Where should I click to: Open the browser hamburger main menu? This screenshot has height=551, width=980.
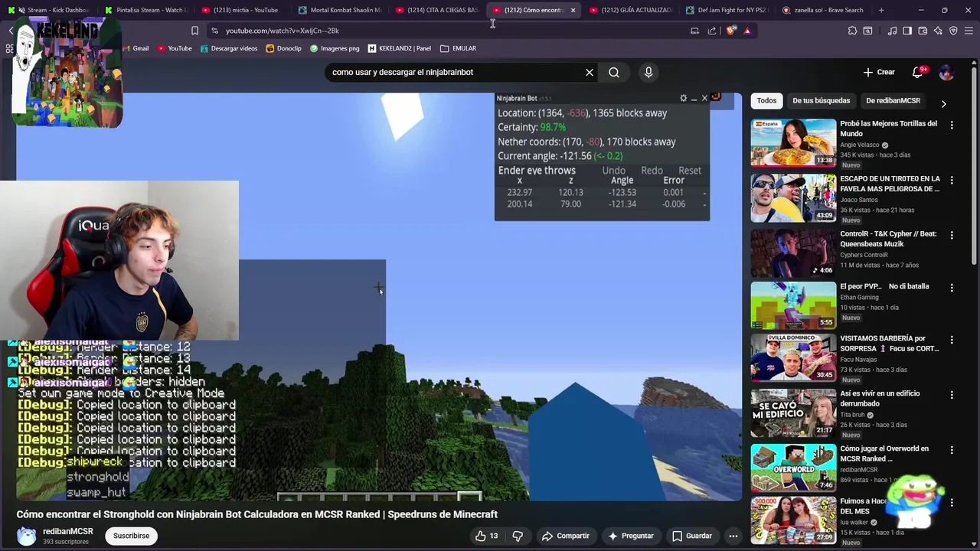click(969, 31)
